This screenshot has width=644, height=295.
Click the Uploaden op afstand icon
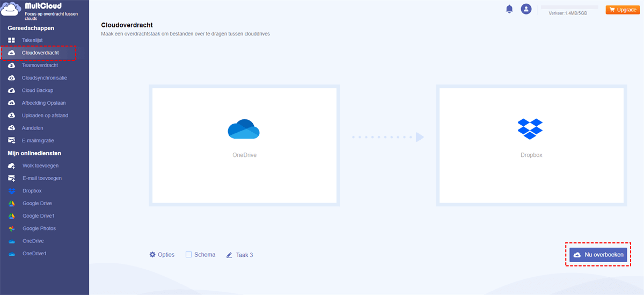click(x=11, y=116)
